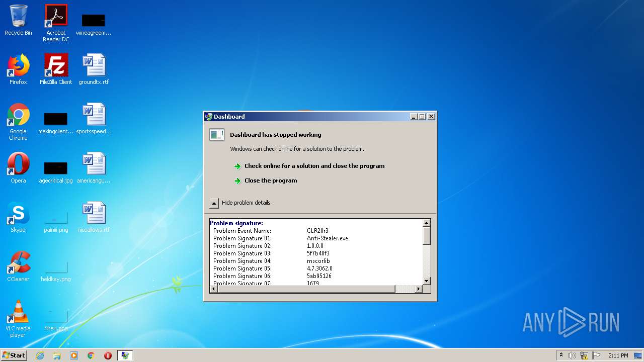644x362 pixels.
Task: Check online for a solution and close program
Action: tap(314, 166)
